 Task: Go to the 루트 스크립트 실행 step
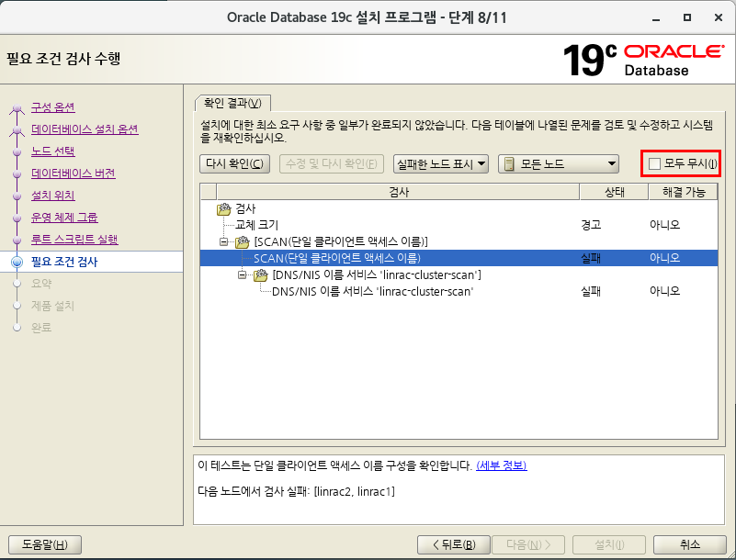coord(74,240)
